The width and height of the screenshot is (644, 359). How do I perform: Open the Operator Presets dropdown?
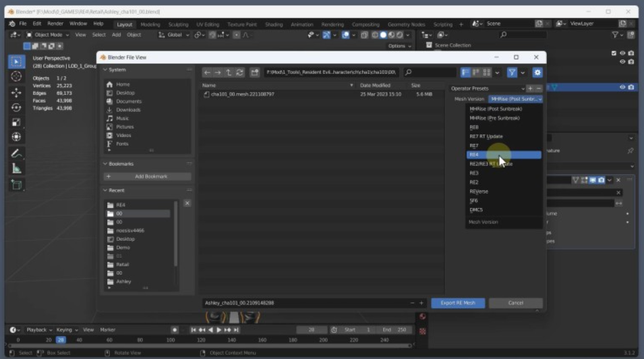pos(487,88)
